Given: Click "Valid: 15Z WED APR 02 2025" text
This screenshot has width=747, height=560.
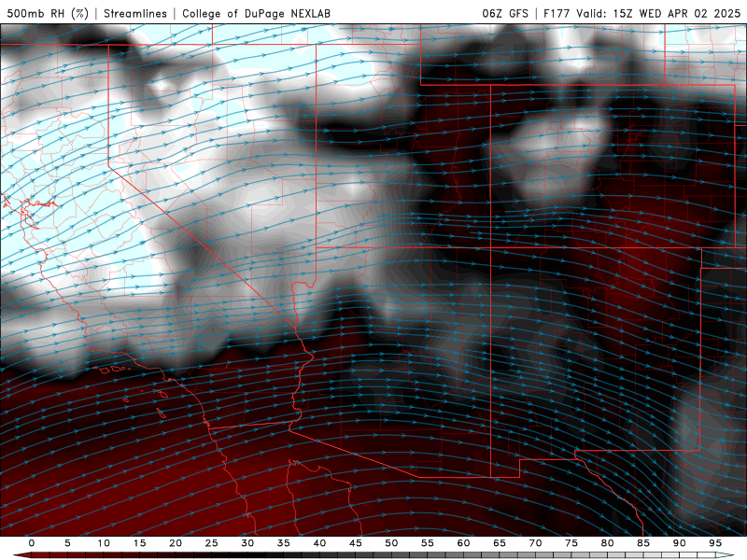Looking at the screenshot, I should click(658, 13).
